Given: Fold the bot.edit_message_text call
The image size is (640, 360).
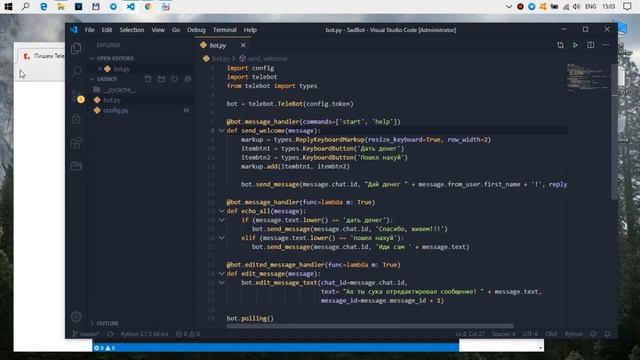Looking at the screenshot, I should tap(222, 282).
